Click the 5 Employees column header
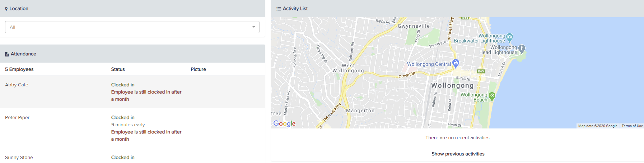 click(x=19, y=69)
